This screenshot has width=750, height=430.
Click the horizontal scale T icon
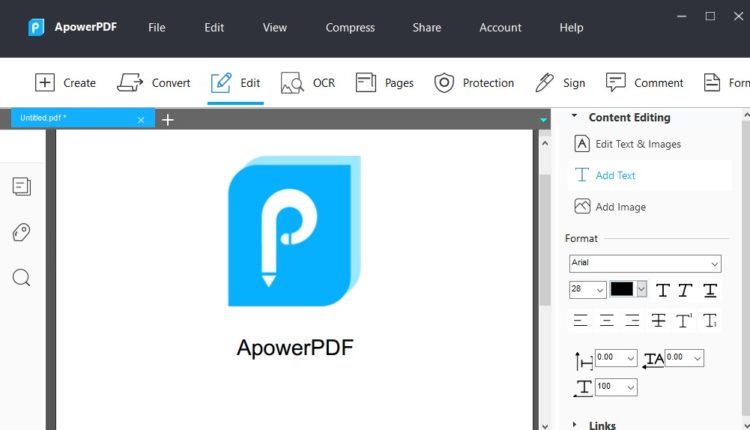(x=583, y=388)
